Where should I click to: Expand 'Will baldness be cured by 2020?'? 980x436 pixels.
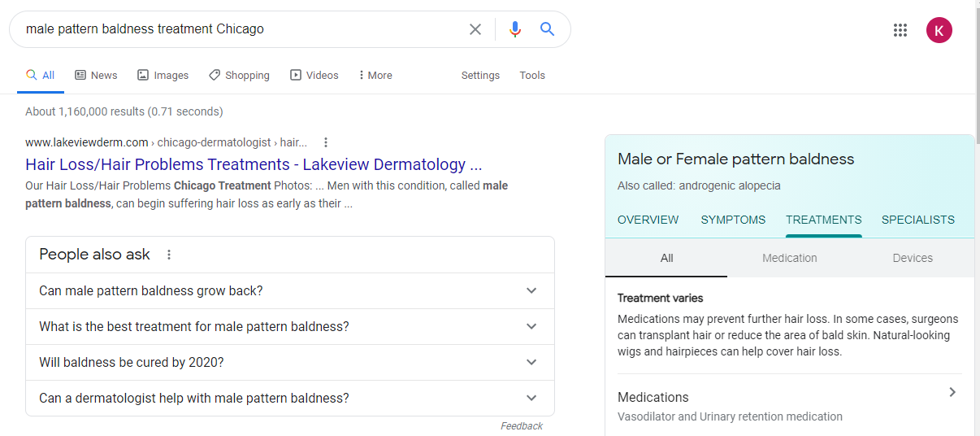[531, 362]
